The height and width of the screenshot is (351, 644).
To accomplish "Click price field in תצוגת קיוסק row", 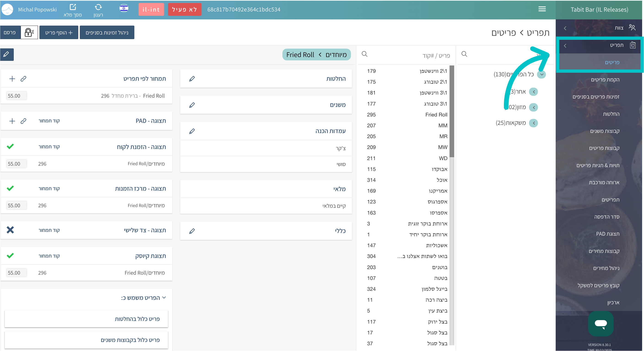I will tap(16, 273).
